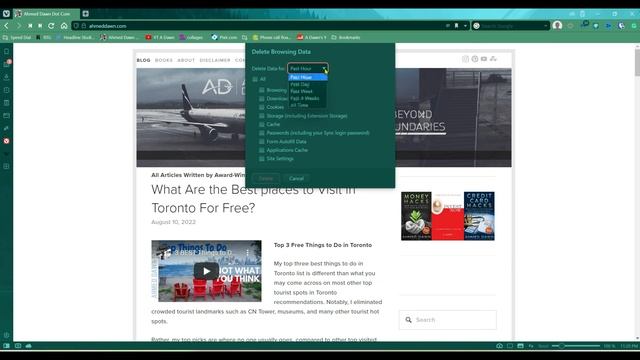Click the Delete button in the dialog
This screenshot has height=360, width=640.
point(266,178)
